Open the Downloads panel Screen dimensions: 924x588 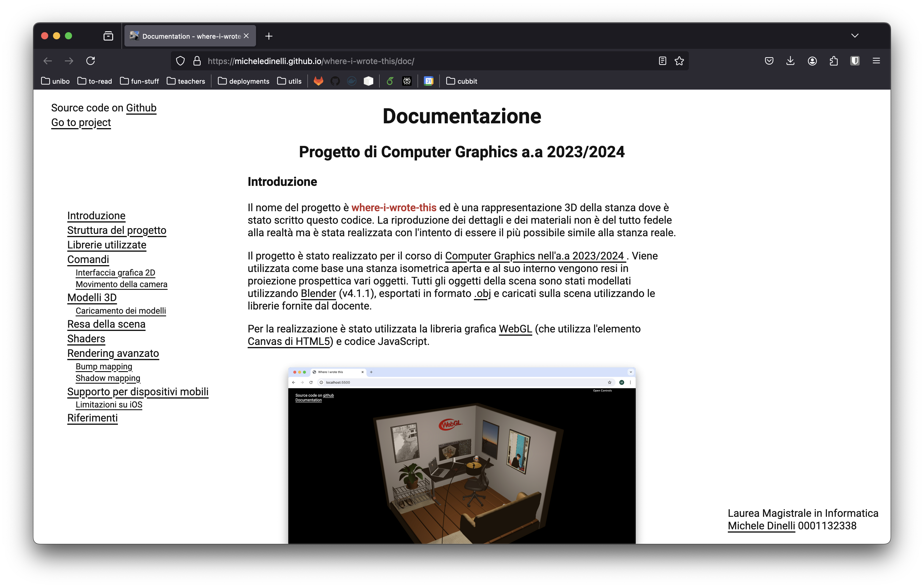click(790, 61)
